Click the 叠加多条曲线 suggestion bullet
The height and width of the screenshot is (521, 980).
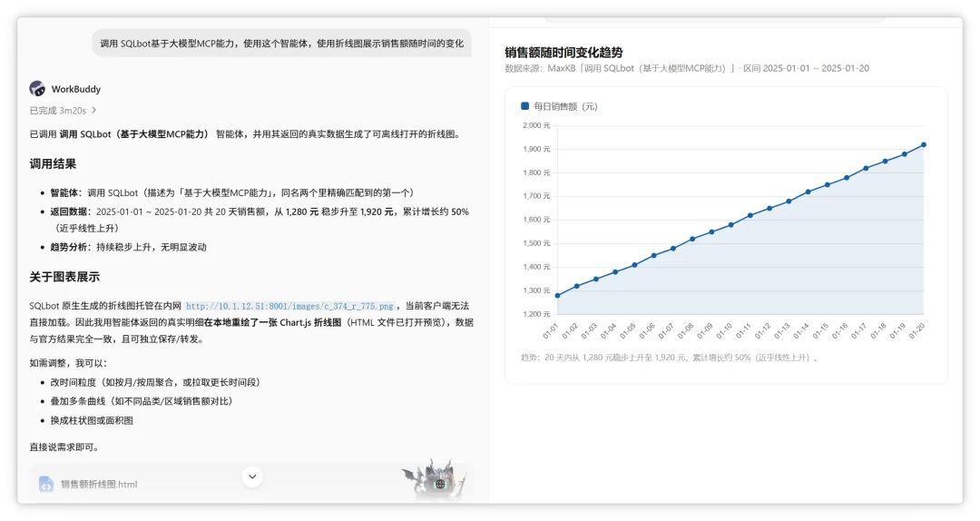(x=142, y=401)
